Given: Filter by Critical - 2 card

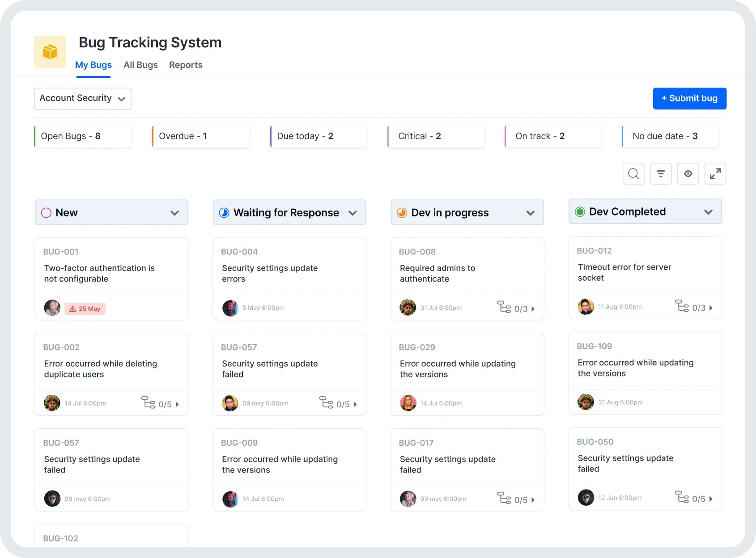Looking at the screenshot, I should (436, 136).
